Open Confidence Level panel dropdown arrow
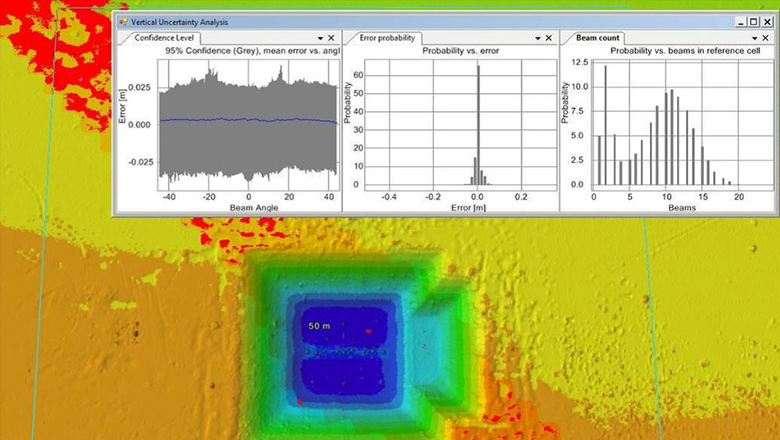This screenshot has width=780, height=440. [320, 38]
